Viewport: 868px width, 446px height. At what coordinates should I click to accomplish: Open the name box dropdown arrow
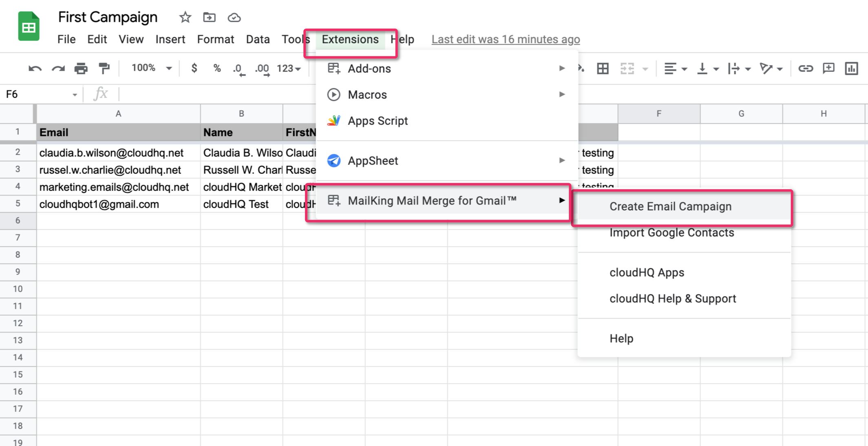(x=75, y=95)
